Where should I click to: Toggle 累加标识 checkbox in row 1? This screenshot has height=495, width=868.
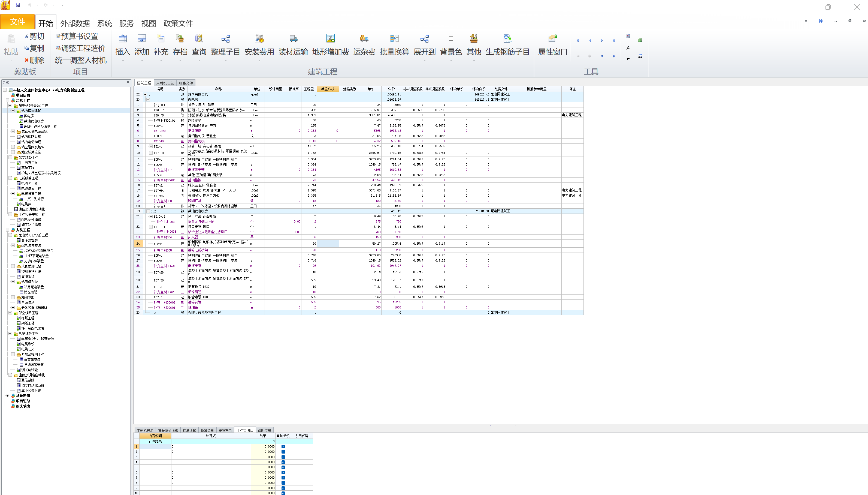click(283, 447)
